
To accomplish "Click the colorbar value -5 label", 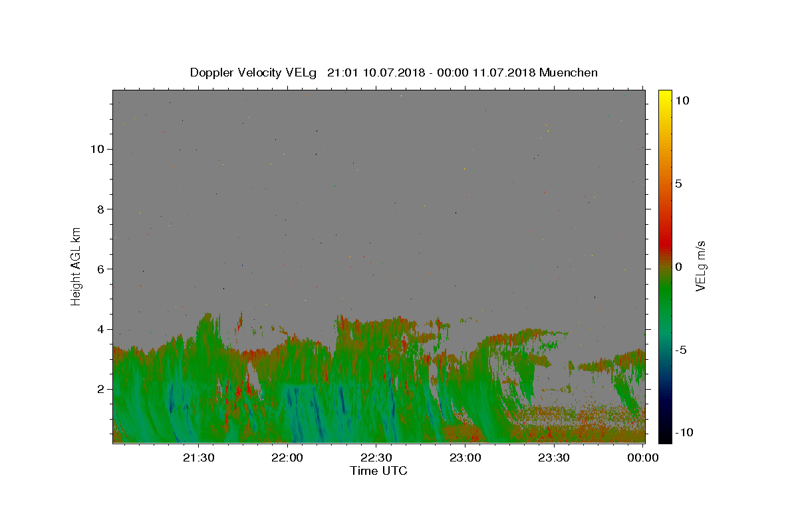I will (x=681, y=350).
